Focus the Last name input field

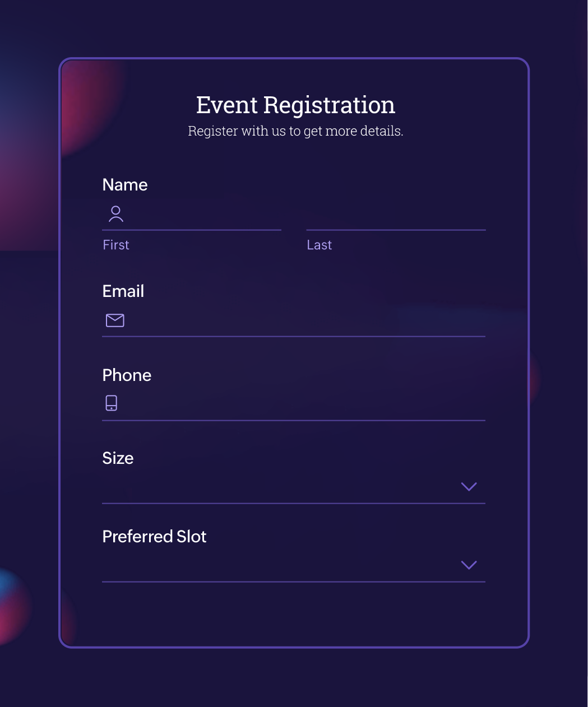coord(396,215)
